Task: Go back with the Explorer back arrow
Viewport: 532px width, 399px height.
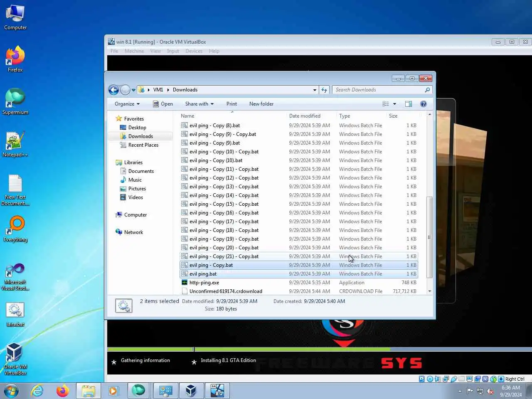Action: tap(113, 90)
